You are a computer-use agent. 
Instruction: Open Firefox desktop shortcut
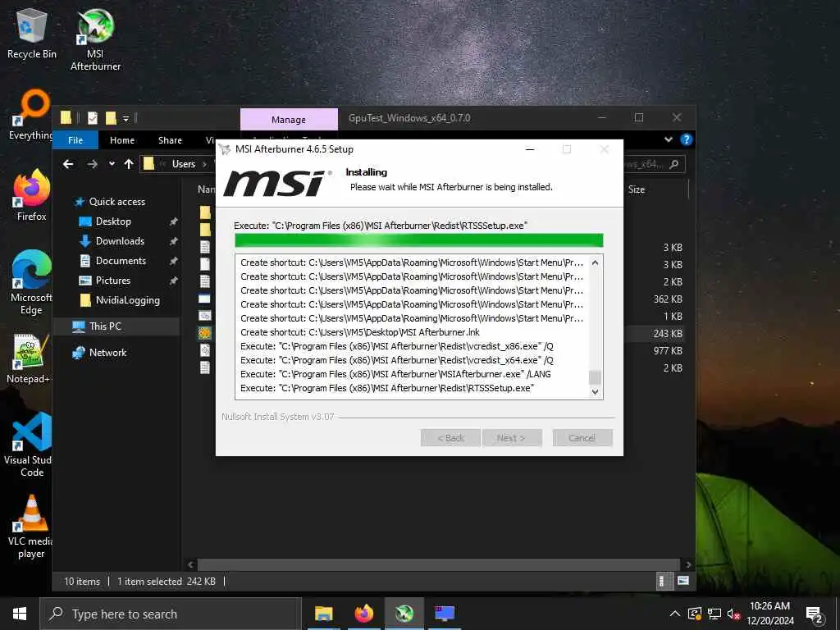(31, 195)
